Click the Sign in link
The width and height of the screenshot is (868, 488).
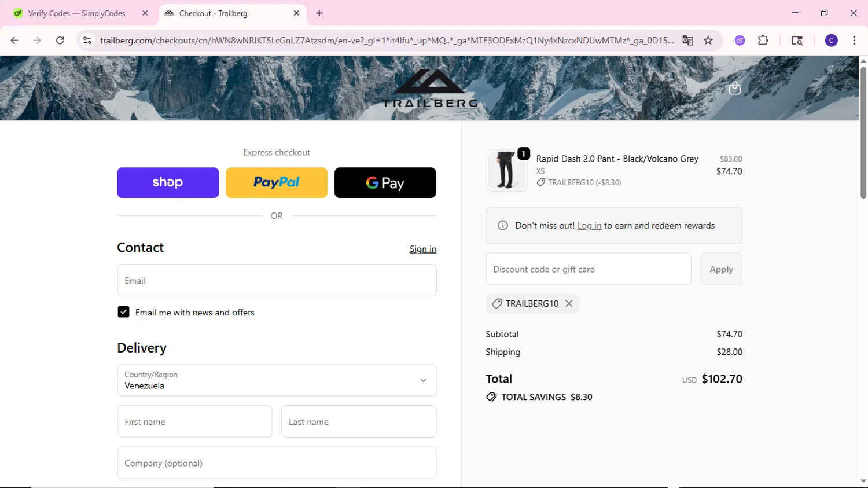(423, 249)
